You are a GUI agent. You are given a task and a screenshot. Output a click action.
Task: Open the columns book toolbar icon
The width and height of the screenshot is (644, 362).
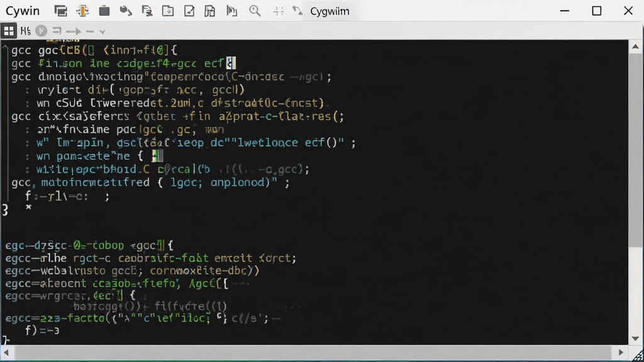231,11
